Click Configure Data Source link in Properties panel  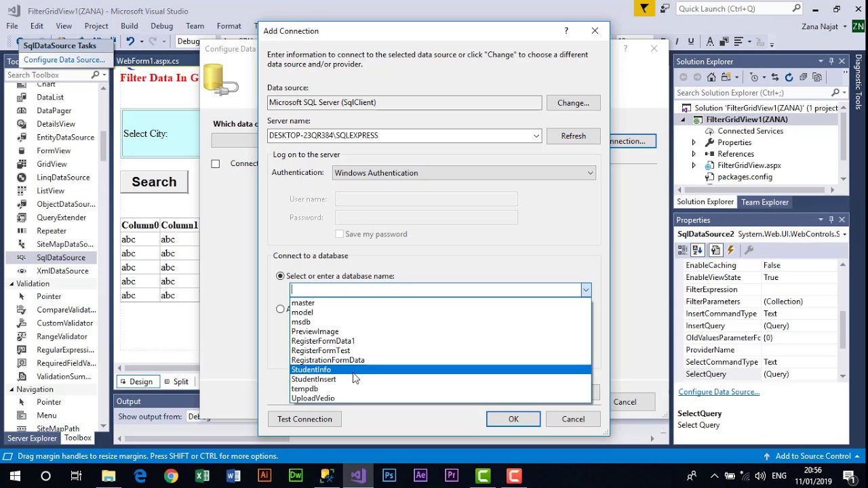tap(719, 392)
